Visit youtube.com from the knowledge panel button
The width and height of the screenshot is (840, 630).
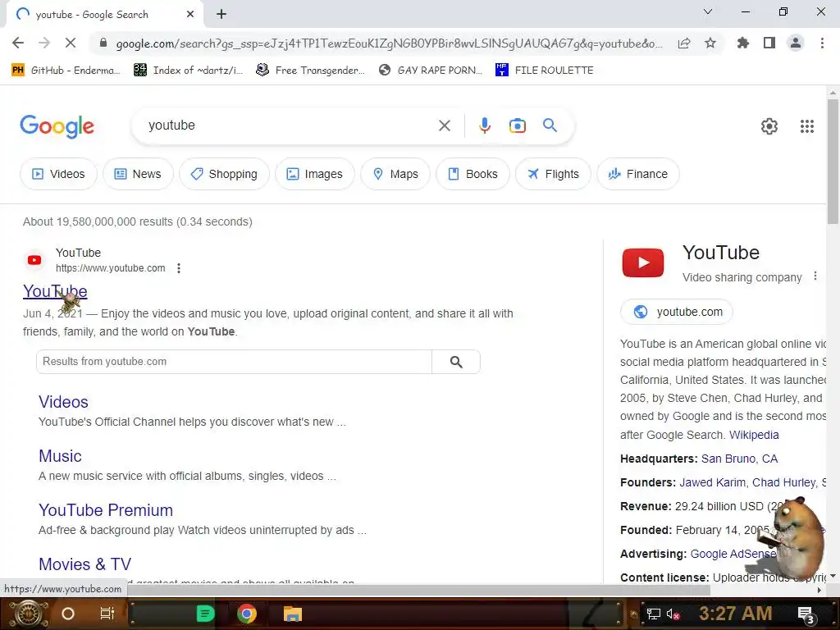[x=677, y=312]
